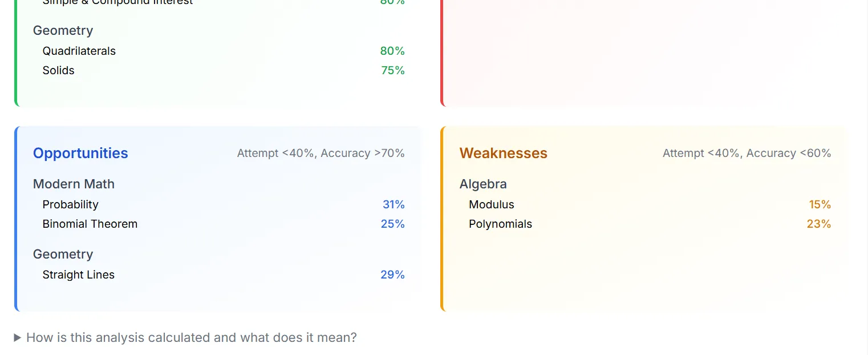This screenshot has width=868, height=355.
Task: Click Opportunities criteria text 'Attempt <40%, Accuracy >70%'
Action: pyautogui.click(x=321, y=153)
